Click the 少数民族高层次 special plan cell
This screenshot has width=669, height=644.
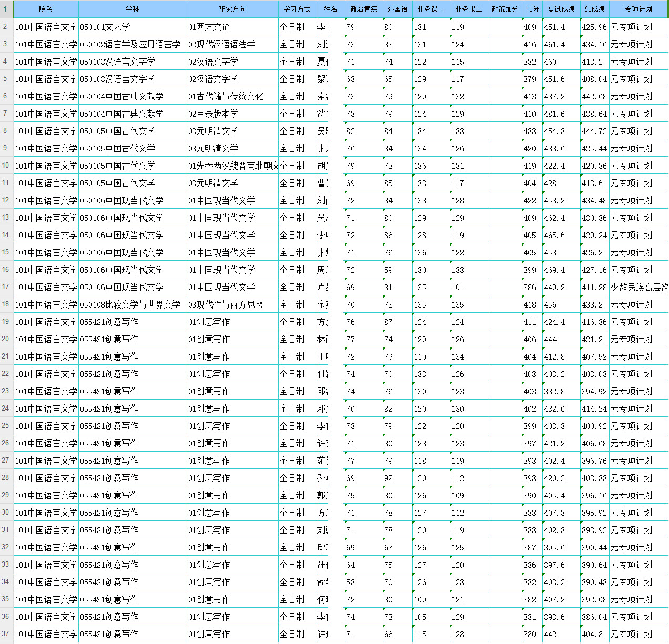[x=639, y=288]
